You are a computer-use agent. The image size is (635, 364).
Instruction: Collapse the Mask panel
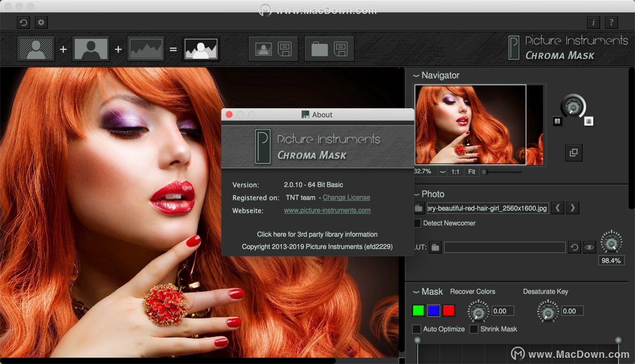pos(416,292)
